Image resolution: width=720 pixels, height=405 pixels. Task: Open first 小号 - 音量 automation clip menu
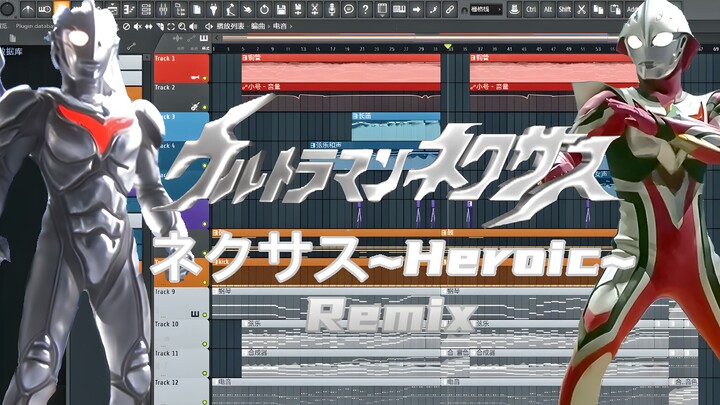(x=245, y=87)
